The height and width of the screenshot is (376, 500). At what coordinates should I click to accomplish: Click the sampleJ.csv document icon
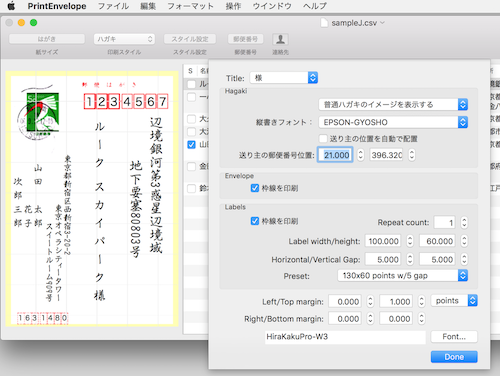click(x=324, y=23)
